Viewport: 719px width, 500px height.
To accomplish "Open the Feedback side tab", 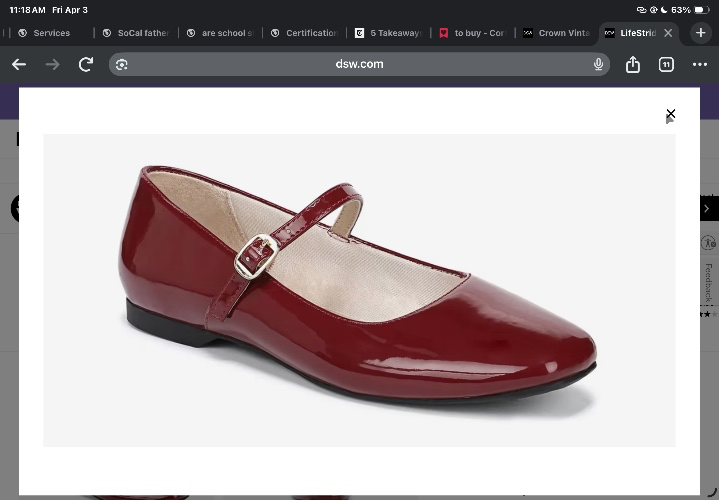I will 709,283.
